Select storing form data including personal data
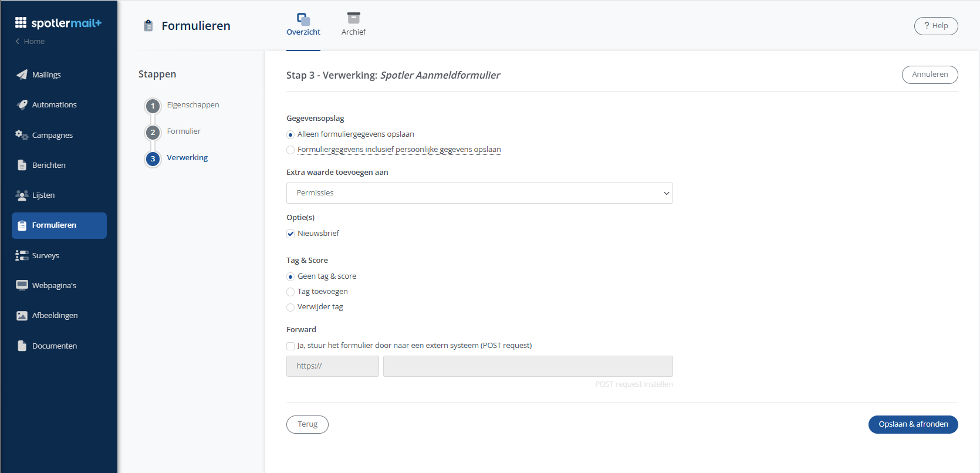Image resolution: width=980 pixels, height=473 pixels. point(290,150)
